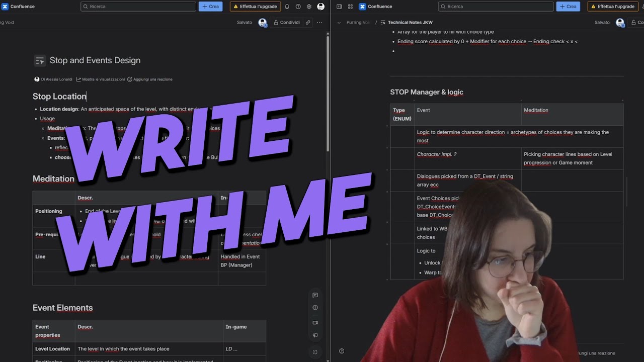This screenshot has height=362, width=644.
Task: Click the Crea button in left window
Action: 210,7
